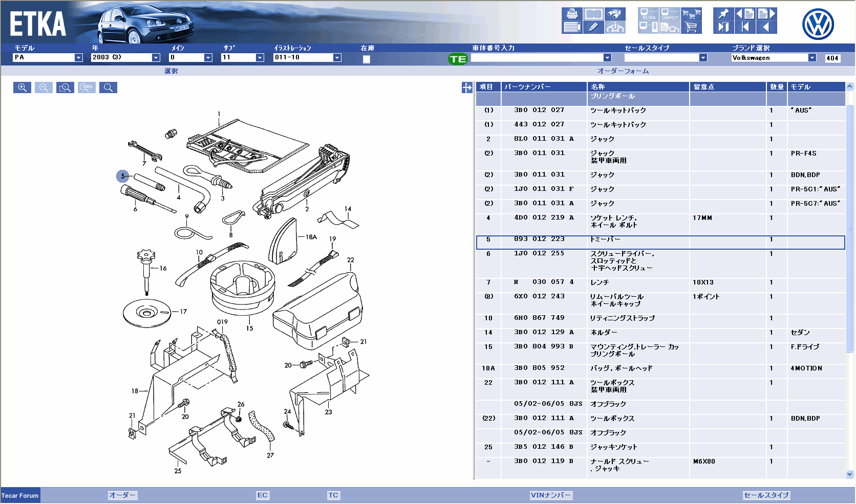Image resolution: width=856 pixels, height=504 pixels.
Task: Click the monitor-to-server icon below ELSA
Action: pyautogui.click(x=648, y=27)
